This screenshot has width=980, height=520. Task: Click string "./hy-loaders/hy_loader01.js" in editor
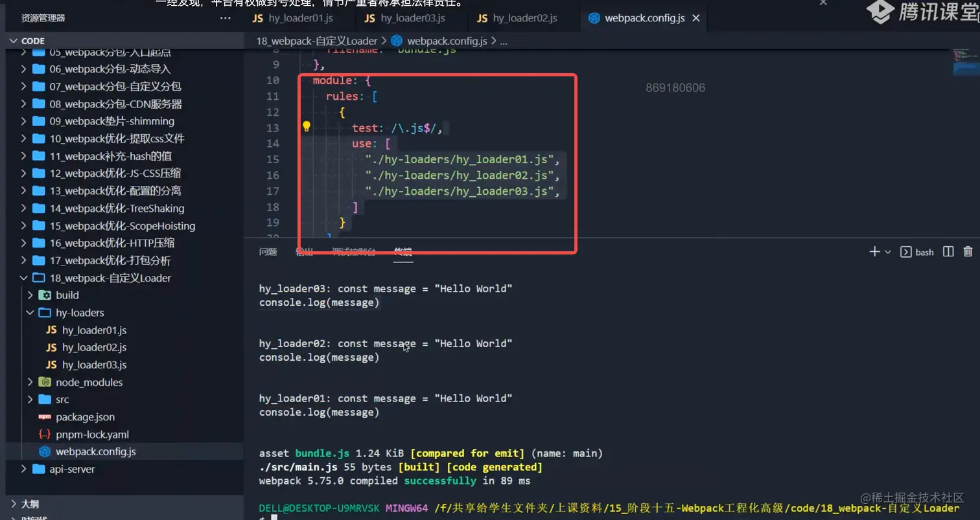click(459, 159)
